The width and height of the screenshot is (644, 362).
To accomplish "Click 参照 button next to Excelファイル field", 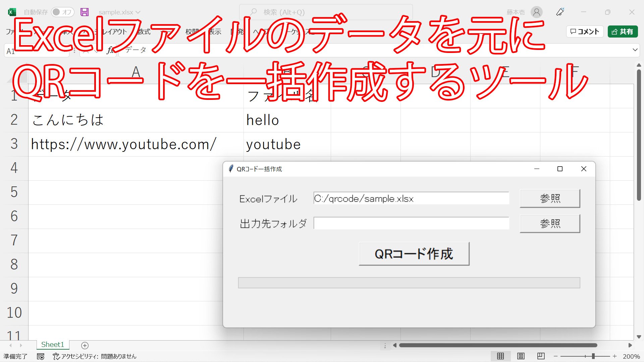I will point(550,198).
